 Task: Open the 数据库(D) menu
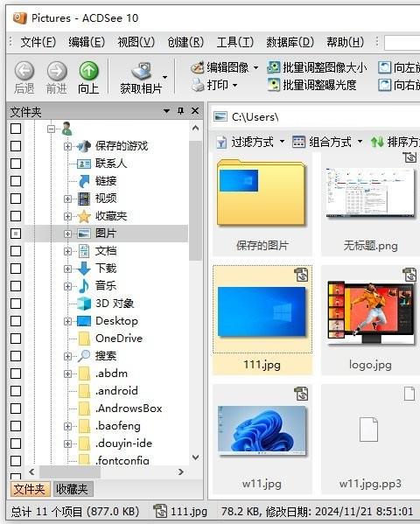(x=290, y=42)
